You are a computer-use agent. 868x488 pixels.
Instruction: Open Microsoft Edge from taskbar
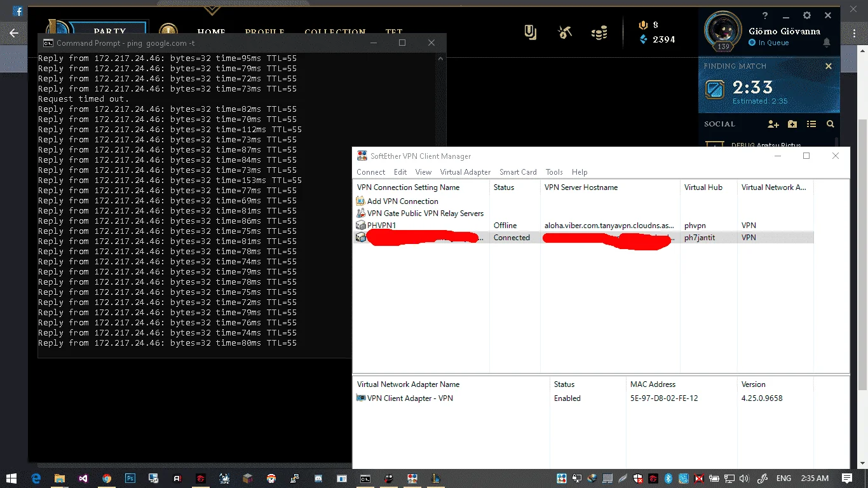click(x=36, y=478)
